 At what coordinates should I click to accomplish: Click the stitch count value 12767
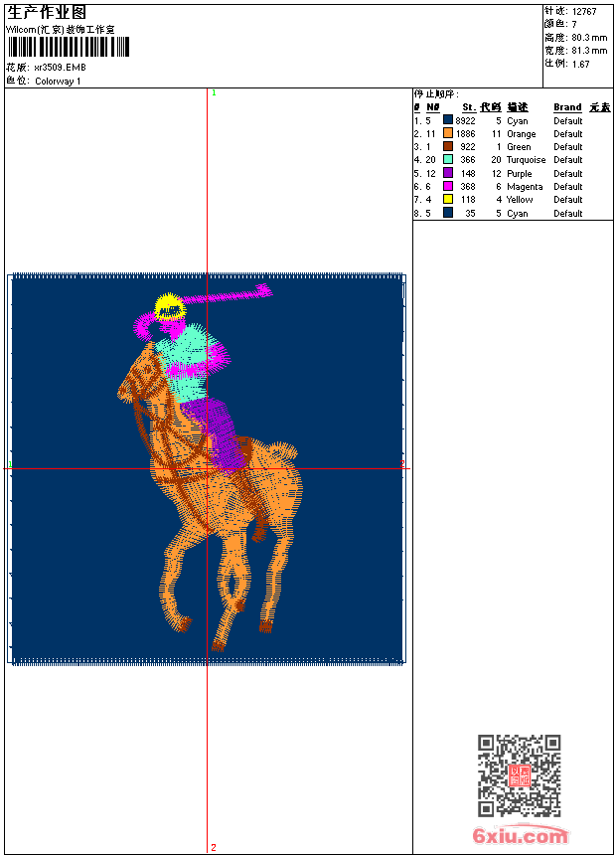(x=584, y=12)
